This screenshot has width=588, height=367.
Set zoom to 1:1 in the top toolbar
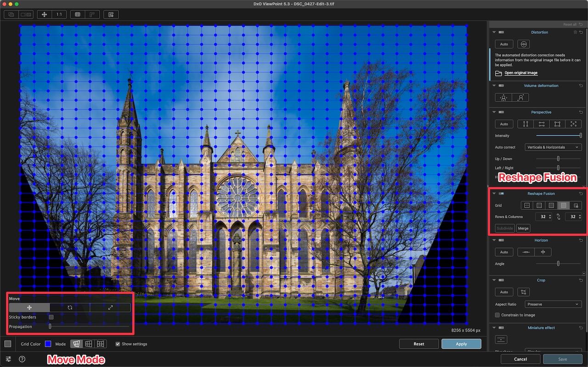pos(59,14)
